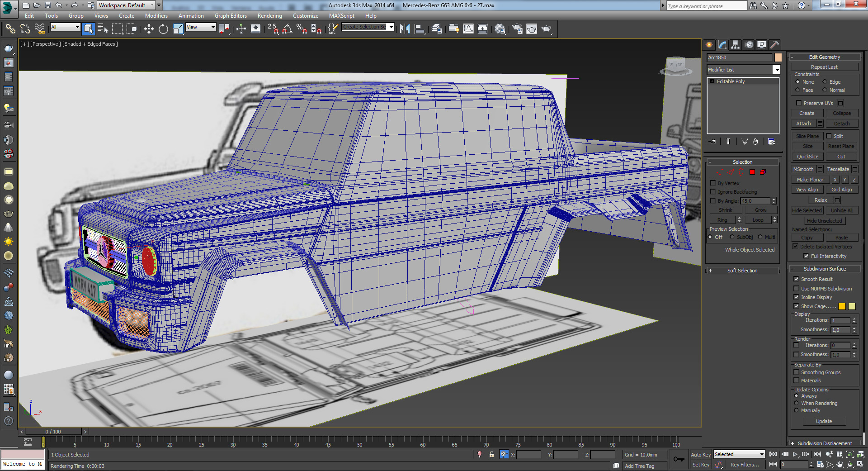This screenshot has height=471, width=868.
Task: Uncheck Delete Isolated Vertices
Action: click(795, 247)
